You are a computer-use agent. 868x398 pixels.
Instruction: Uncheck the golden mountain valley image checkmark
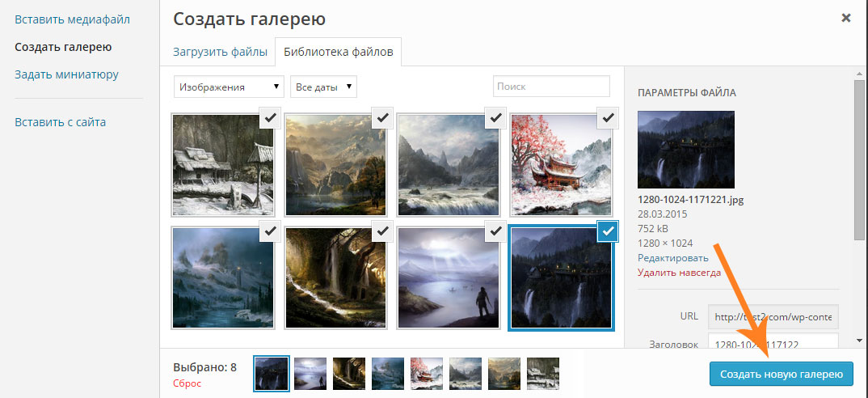click(x=382, y=117)
